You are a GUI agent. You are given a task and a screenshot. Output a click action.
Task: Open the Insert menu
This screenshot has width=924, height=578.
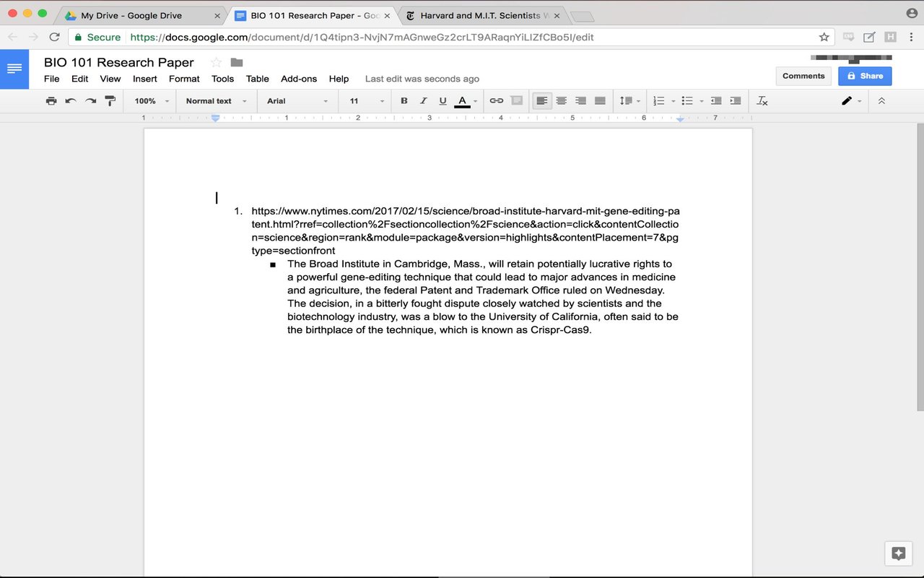(x=145, y=79)
